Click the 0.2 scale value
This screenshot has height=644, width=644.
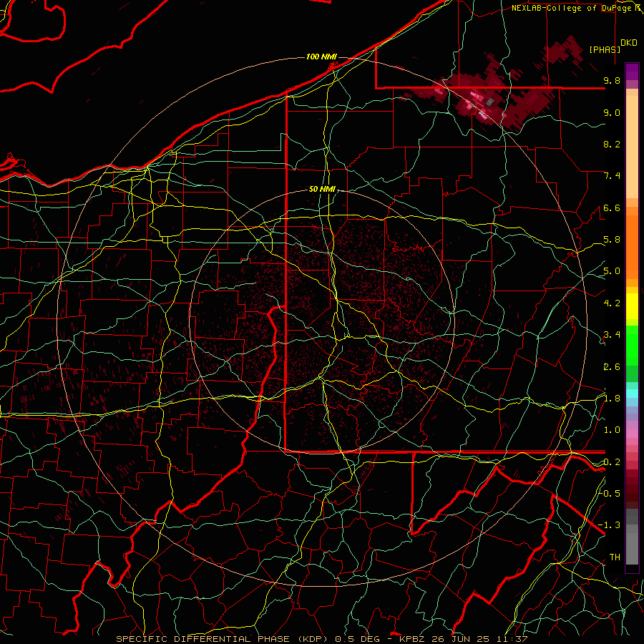coord(612,462)
